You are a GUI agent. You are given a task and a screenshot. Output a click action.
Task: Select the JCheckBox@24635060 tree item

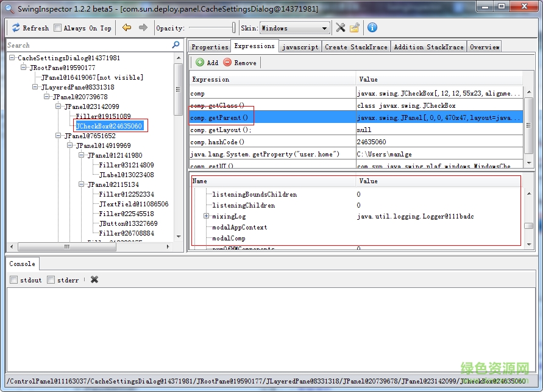tap(110, 126)
